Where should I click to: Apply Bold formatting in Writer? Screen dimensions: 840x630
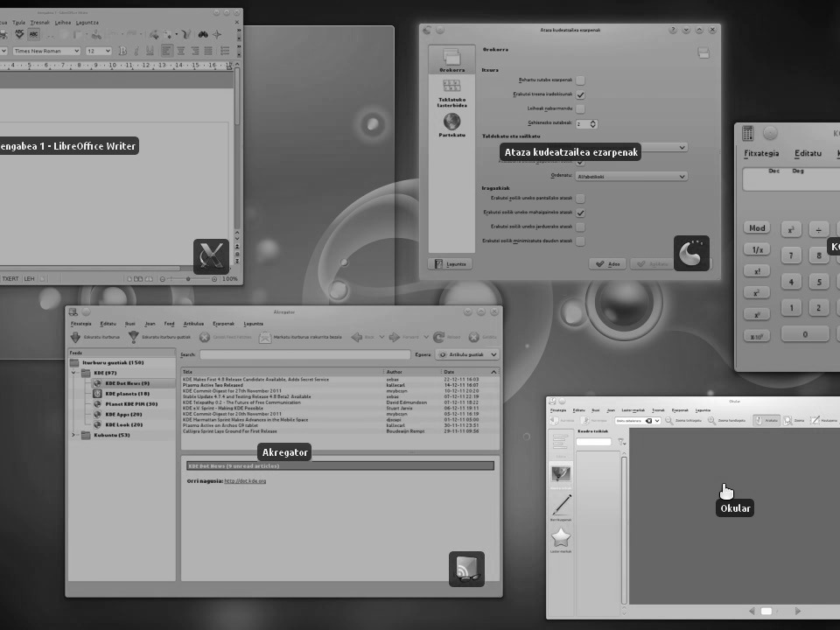(122, 51)
